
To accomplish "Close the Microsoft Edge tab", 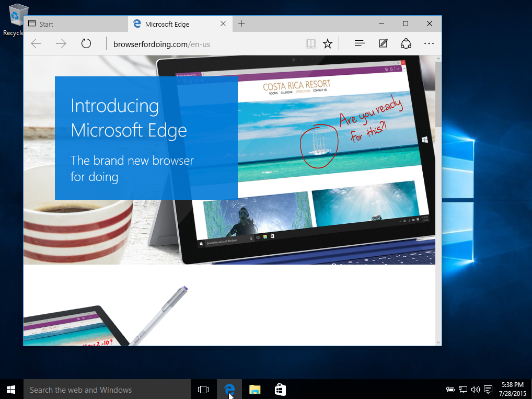I will [223, 24].
